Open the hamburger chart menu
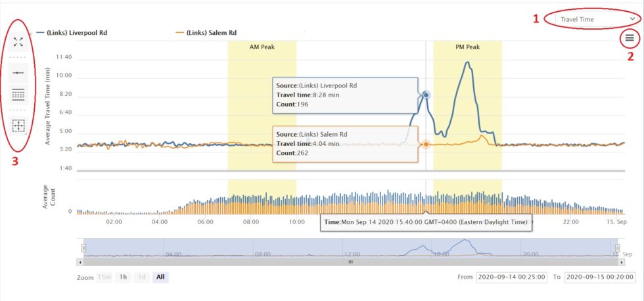The height and width of the screenshot is (301, 644). pyautogui.click(x=630, y=38)
